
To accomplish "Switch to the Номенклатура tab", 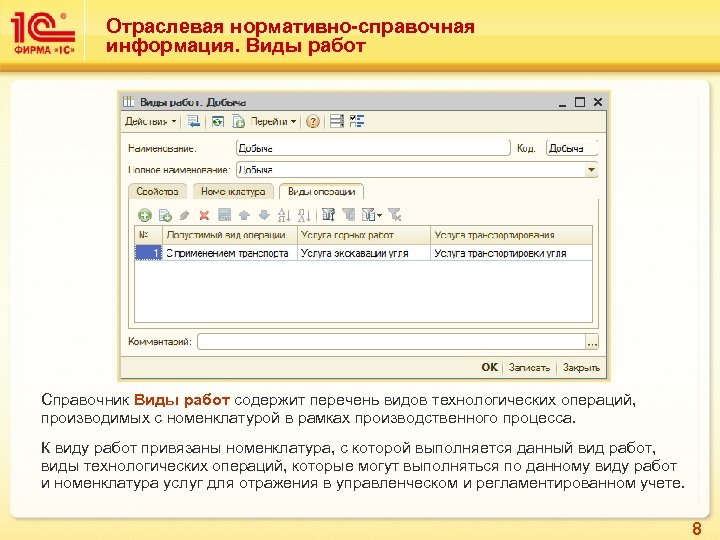I will (x=233, y=191).
